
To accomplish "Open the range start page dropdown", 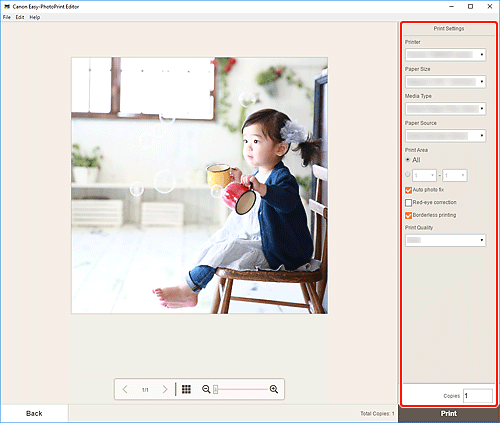I will click(424, 175).
